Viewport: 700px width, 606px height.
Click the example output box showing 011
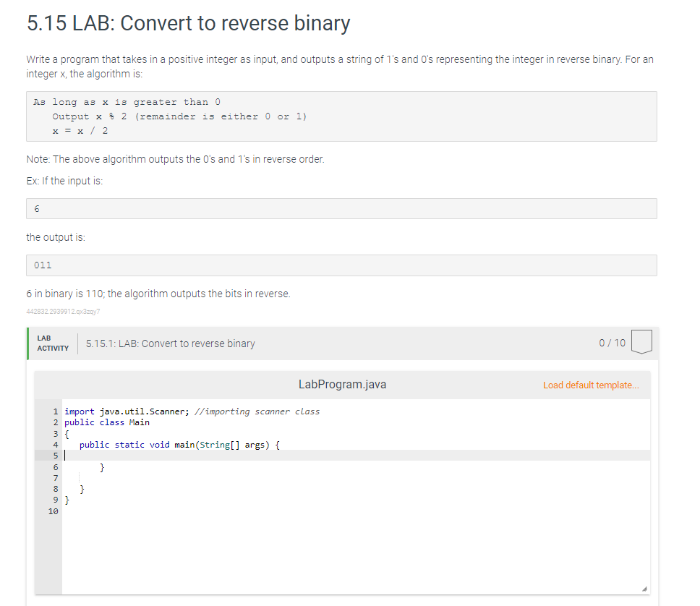coord(342,265)
